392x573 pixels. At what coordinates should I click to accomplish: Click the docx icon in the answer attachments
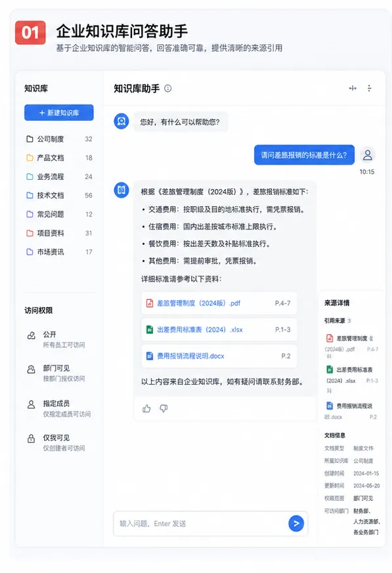click(x=150, y=356)
